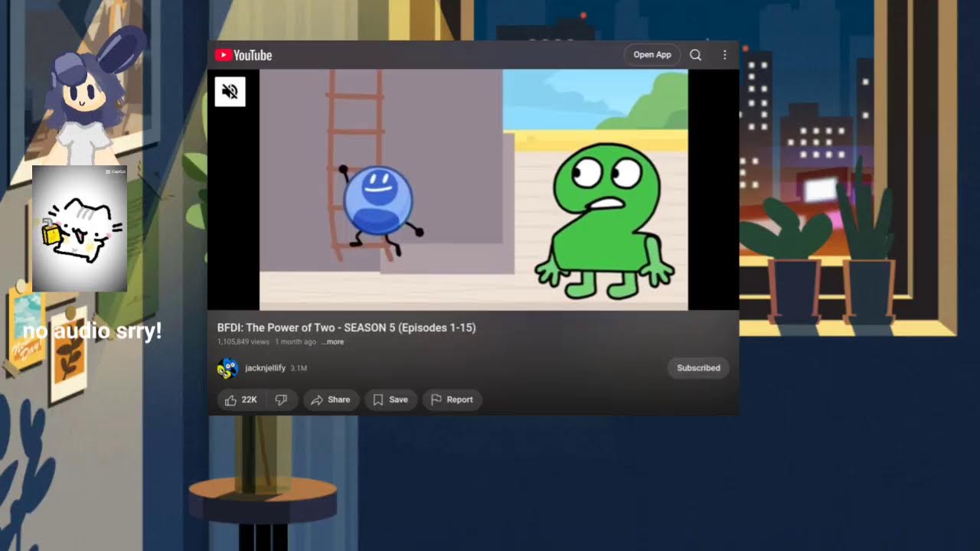
Task: Click the "no audio srry!" caption text
Action: [92, 331]
